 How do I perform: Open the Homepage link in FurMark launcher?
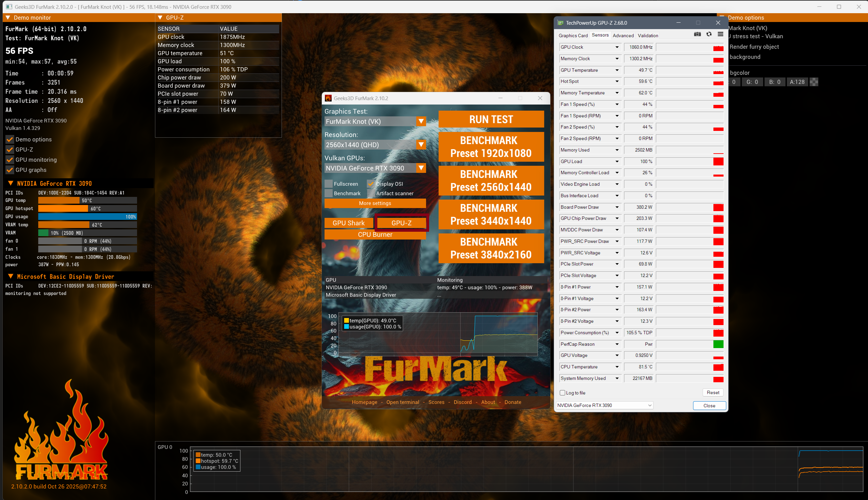(364, 402)
